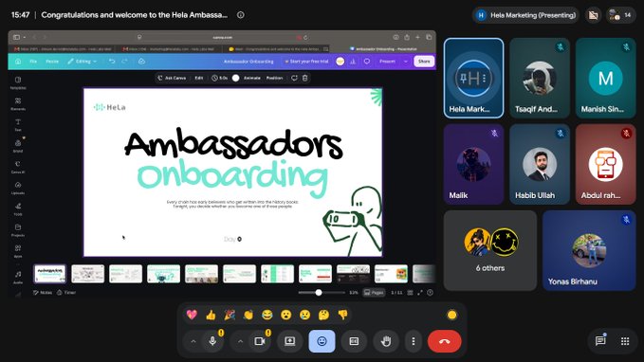Open dropdown arrow next to Present
The image size is (644, 362).
(405, 62)
